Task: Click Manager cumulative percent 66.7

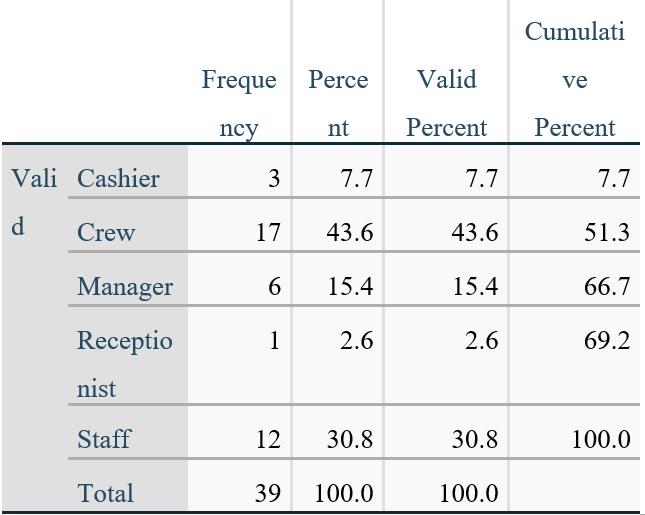Action: click(x=607, y=287)
